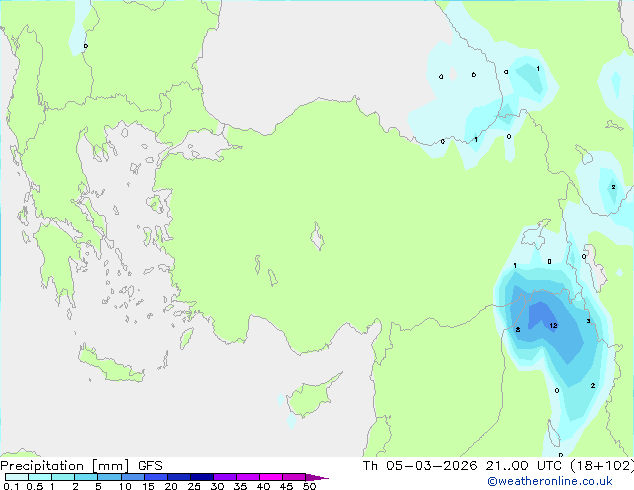Select the 1–2 mm legend color swatch
The width and height of the screenshot is (634, 490).
[x=63, y=477]
